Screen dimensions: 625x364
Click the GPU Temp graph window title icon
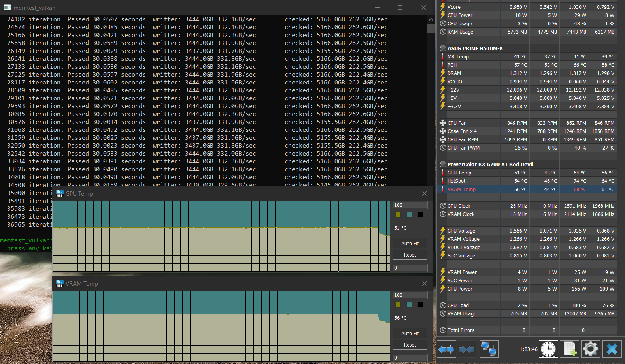point(60,193)
